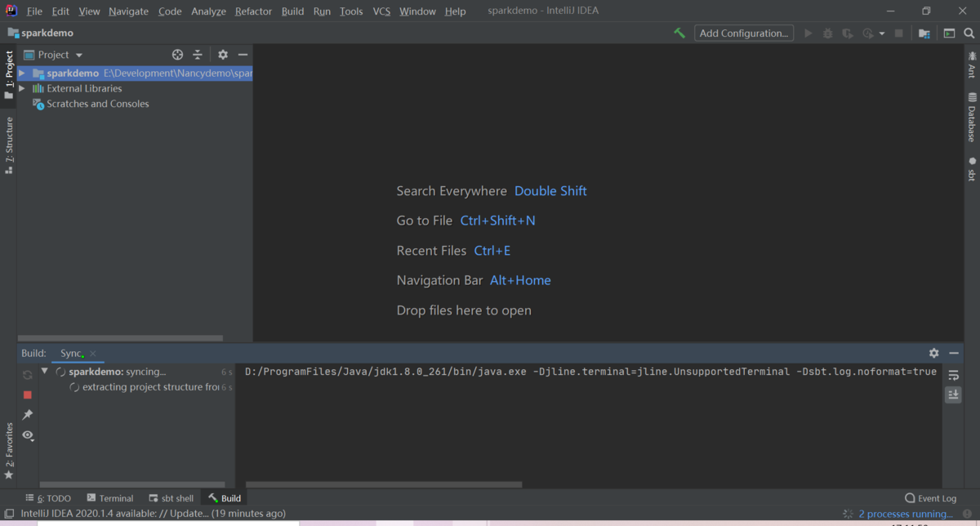
Task: Toggle the 1: Project tool window tab
Action: [x=9, y=74]
